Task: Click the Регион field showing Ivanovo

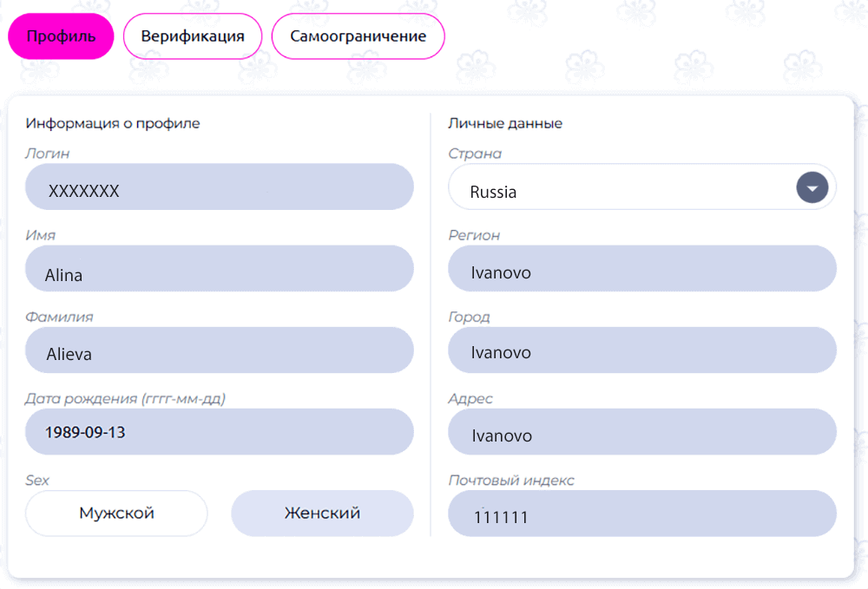Action: pos(642,268)
